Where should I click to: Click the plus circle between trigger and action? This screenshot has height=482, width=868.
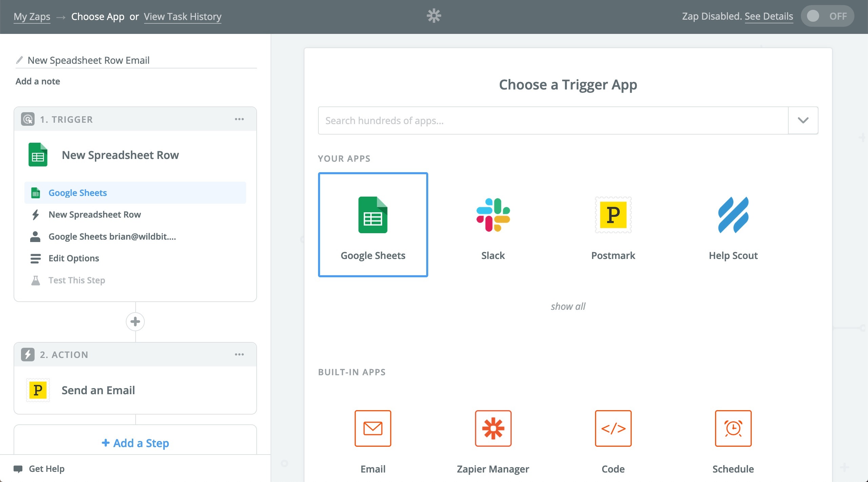[x=135, y=321]
